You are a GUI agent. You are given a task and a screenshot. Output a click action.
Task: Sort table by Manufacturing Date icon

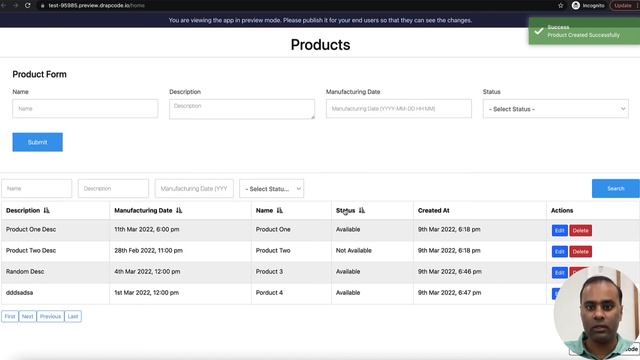point(179,211)
